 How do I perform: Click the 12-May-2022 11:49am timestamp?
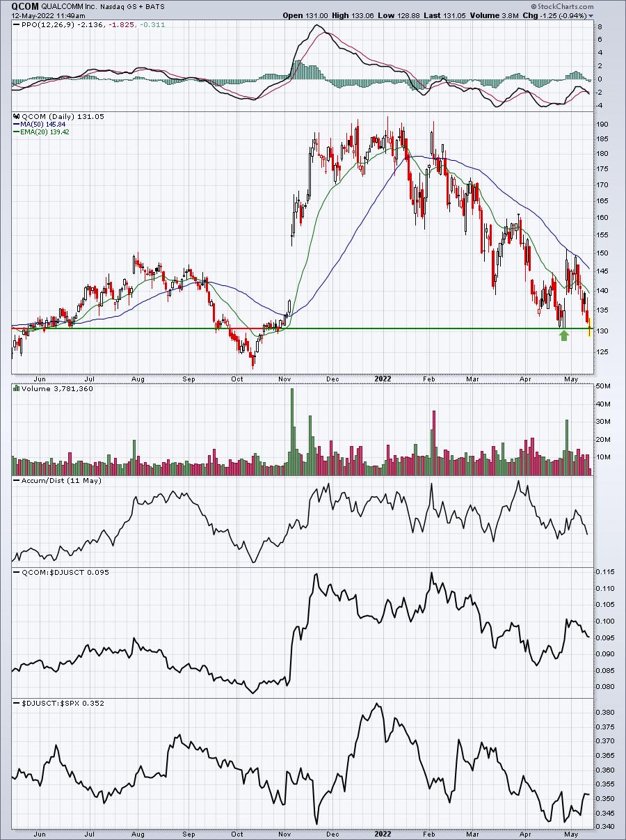pyautogui.click(x=44, y=15)
